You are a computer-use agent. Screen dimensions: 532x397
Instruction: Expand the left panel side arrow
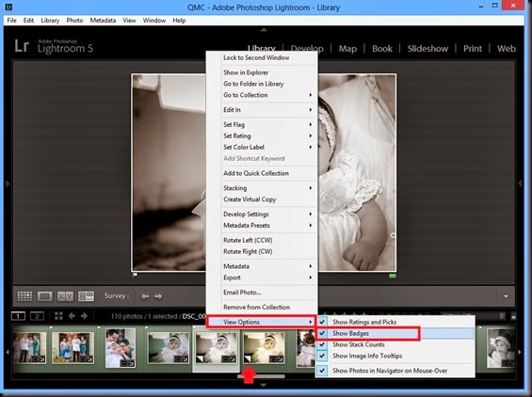pos(8,183)
